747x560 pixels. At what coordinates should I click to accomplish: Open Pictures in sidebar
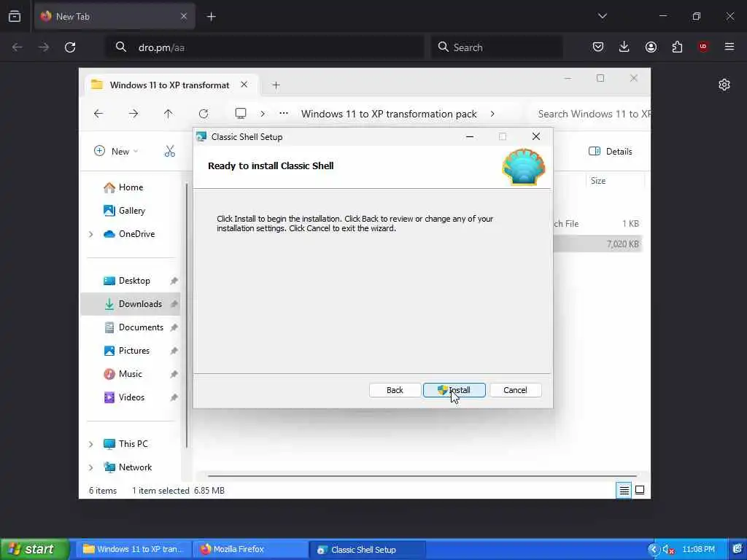tap(134, 351)
